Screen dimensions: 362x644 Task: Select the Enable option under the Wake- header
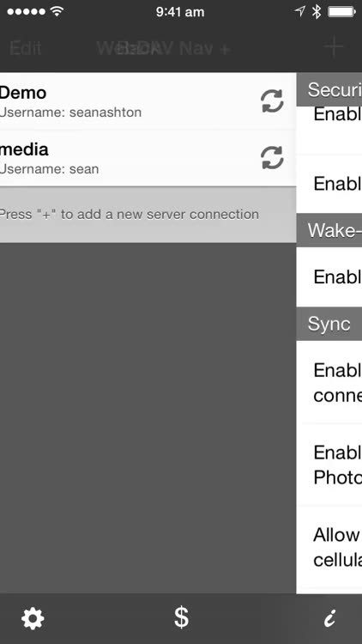tap(329, 276)
